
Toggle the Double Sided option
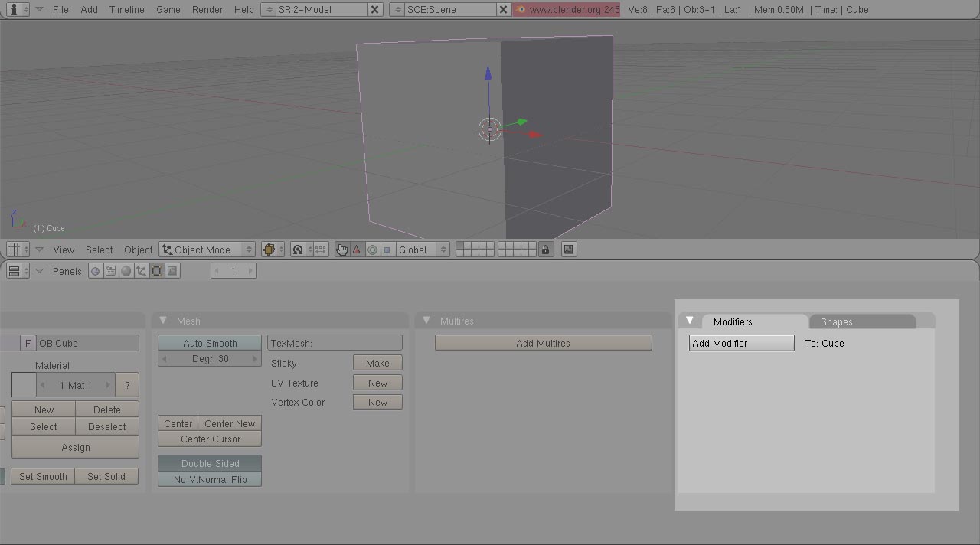[210, 463]
